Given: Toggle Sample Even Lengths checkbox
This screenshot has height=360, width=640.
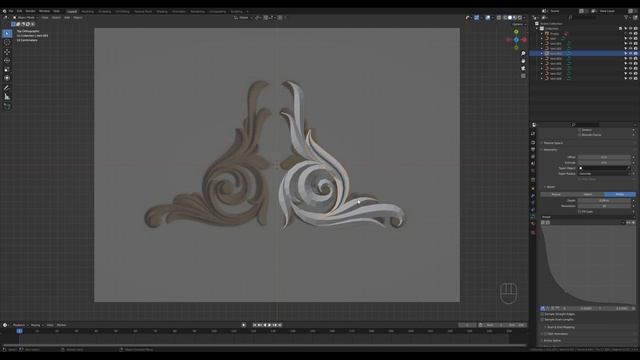Looking at the screenshot, I should click(x=542, y=320).
